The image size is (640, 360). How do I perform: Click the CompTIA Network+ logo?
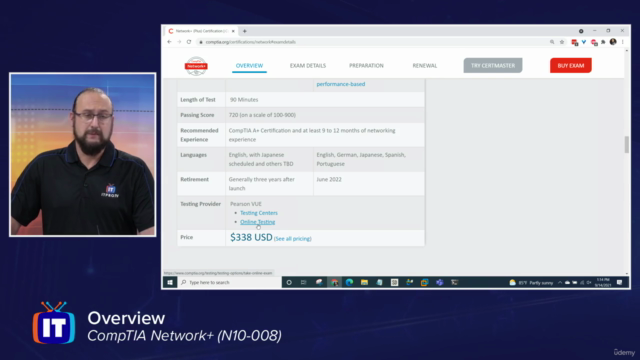coord(196,66)
